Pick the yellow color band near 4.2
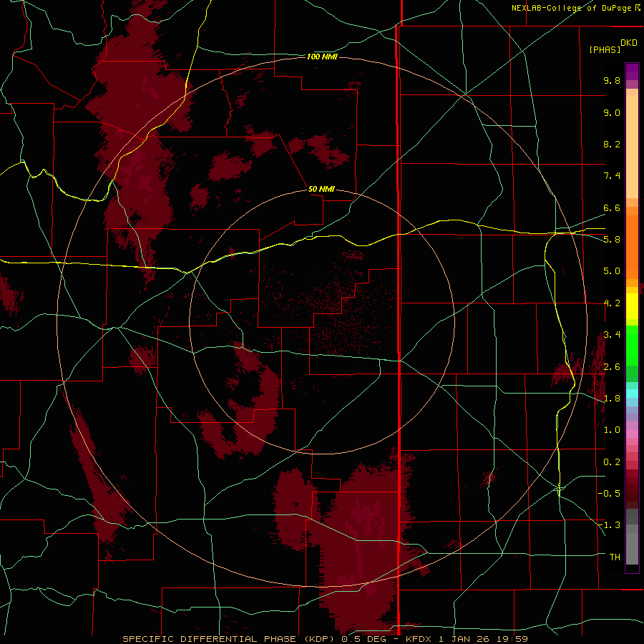The width and height of the screenshot is (644, 644). coord(632,306)
